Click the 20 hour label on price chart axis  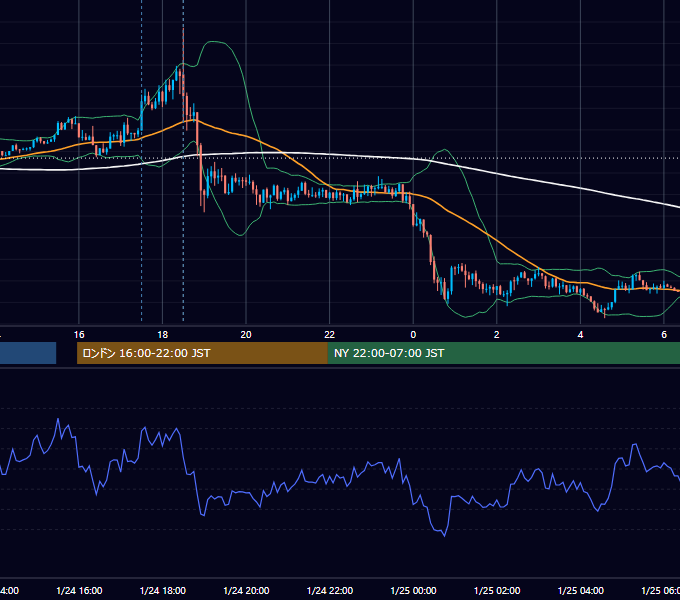246,335
